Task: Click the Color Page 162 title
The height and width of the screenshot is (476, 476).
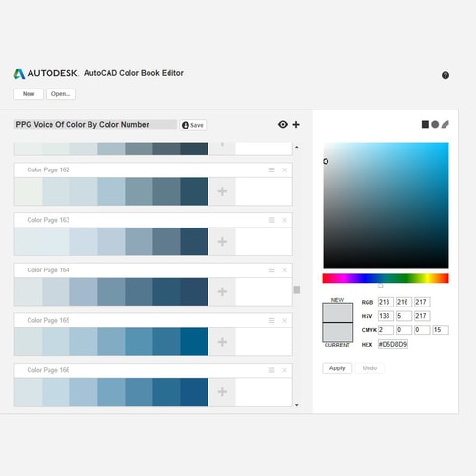Action: 49,169
